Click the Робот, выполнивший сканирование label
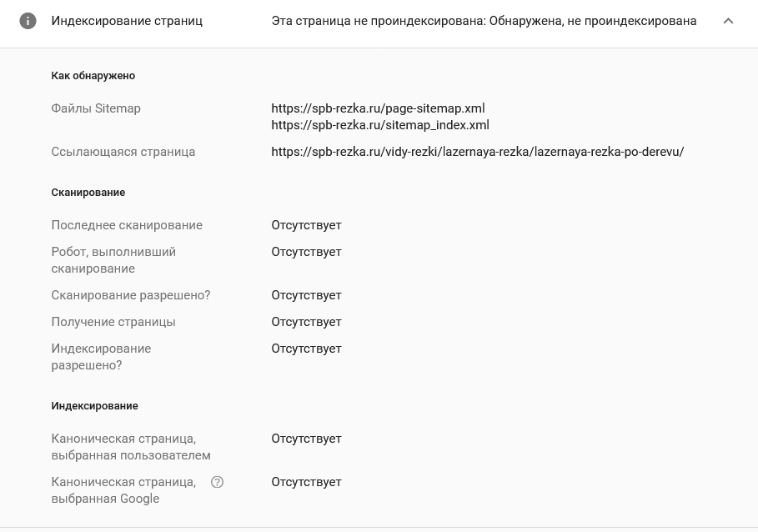 click(113, 260)
